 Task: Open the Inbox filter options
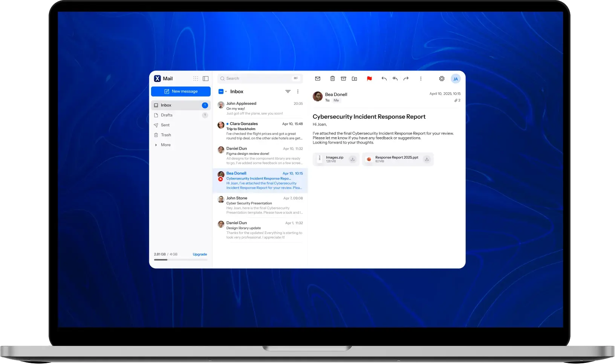288,92
